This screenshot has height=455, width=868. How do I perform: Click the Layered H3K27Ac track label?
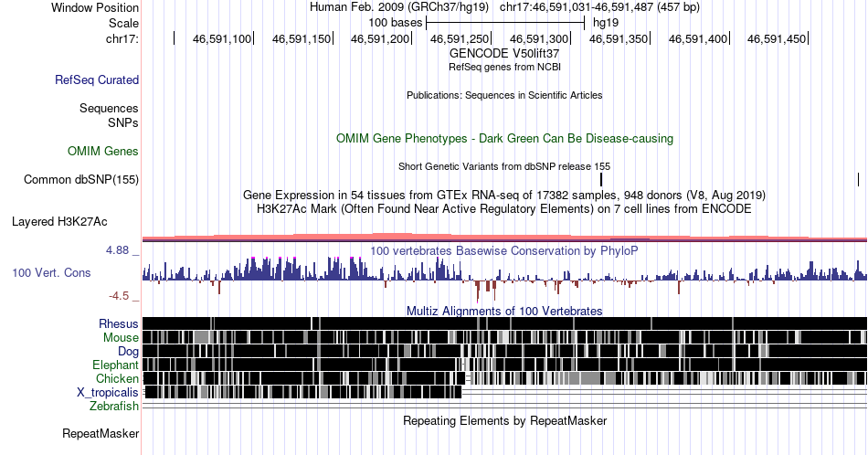click(59, 221)
